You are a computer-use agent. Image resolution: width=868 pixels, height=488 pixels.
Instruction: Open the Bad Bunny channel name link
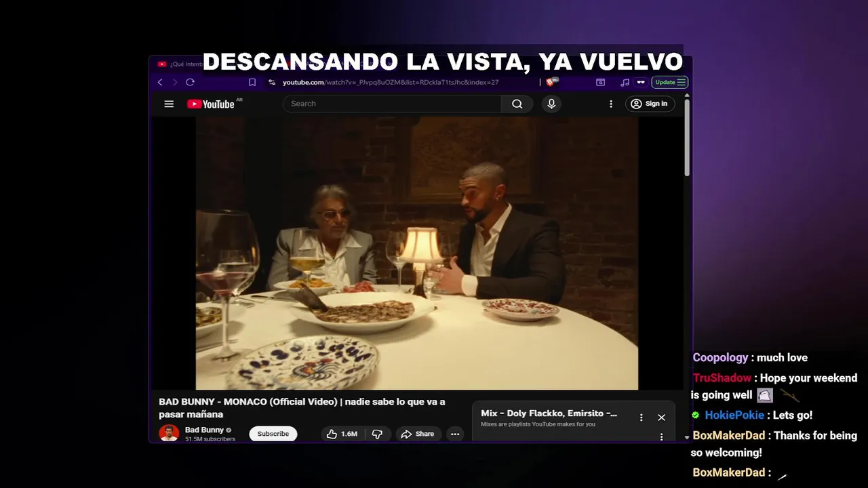pyautogui.click(x=204, y=430)
